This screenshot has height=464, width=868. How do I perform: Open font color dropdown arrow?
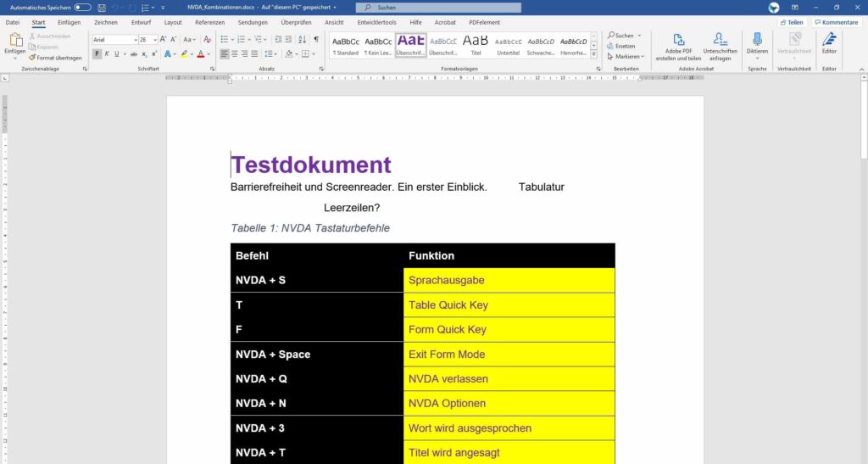209,54
